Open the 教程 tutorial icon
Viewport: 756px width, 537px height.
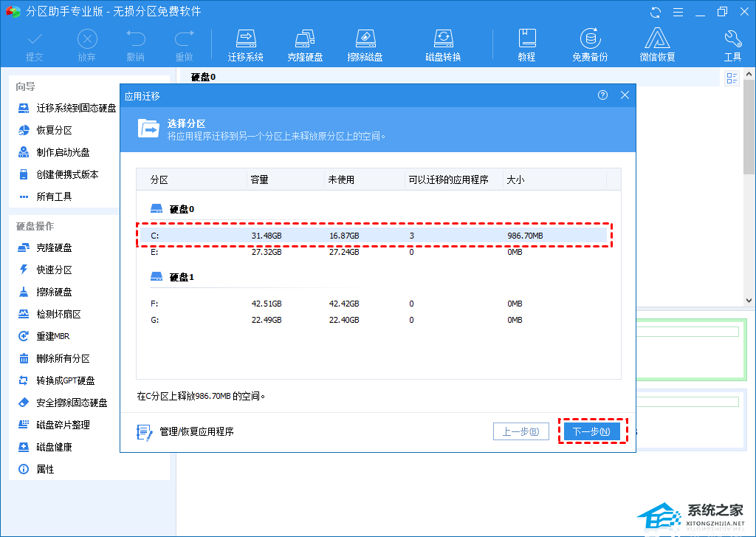[x=526, y=46]
